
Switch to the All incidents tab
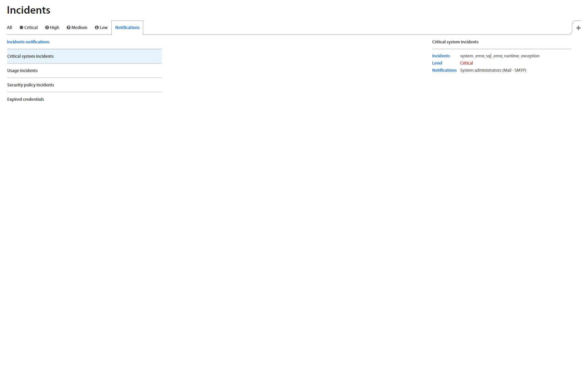[x=9, y=28]
